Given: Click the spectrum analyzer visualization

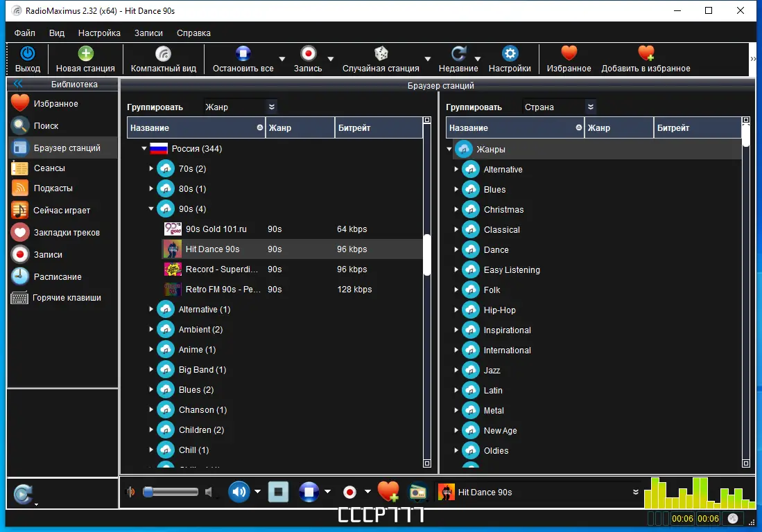Looking at the screenshot, I should (700, 493).
